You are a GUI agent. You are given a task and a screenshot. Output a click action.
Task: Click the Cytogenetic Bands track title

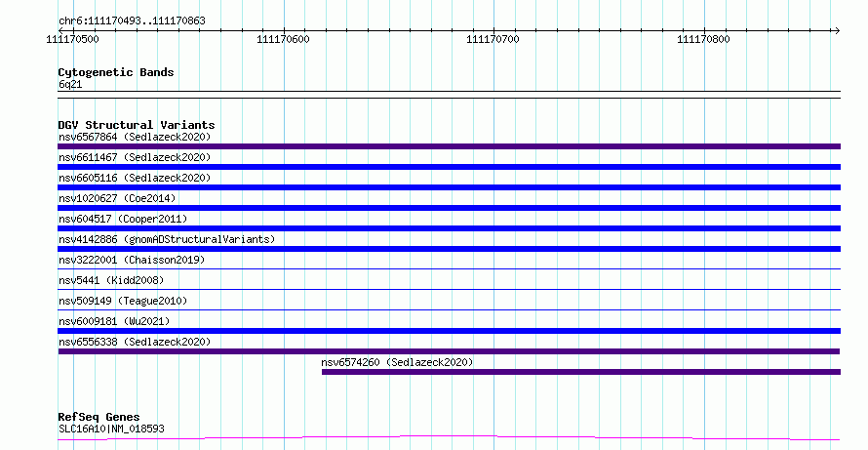point(116,72)
